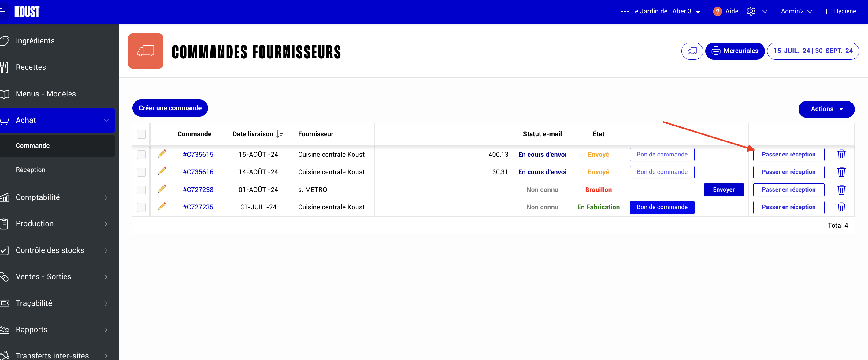Delete order #C735616 with trash icon
The image size is (868, 360).
coord(841,172)
